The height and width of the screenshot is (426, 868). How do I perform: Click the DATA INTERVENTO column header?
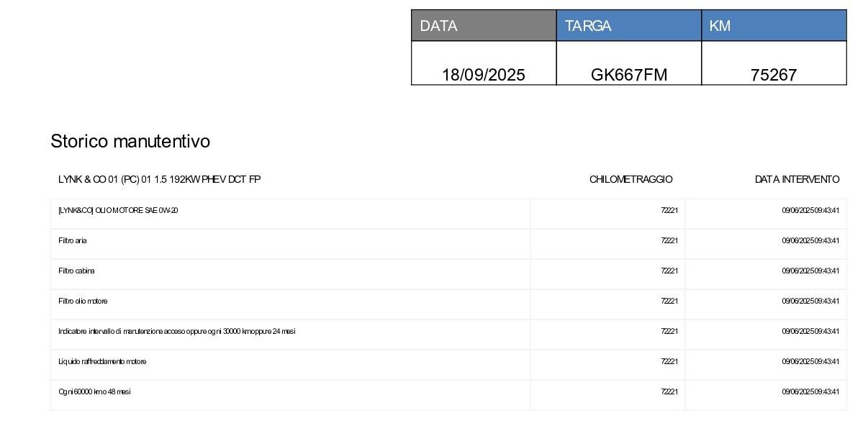pos(797,179)
